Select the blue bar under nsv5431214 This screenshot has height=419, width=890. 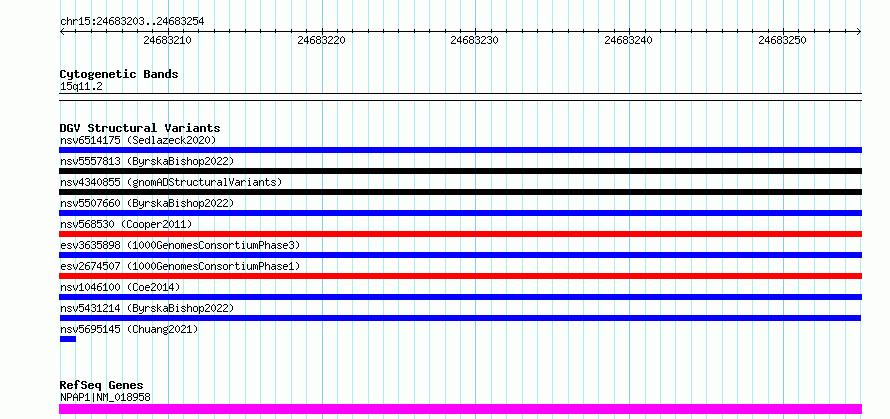460,318
